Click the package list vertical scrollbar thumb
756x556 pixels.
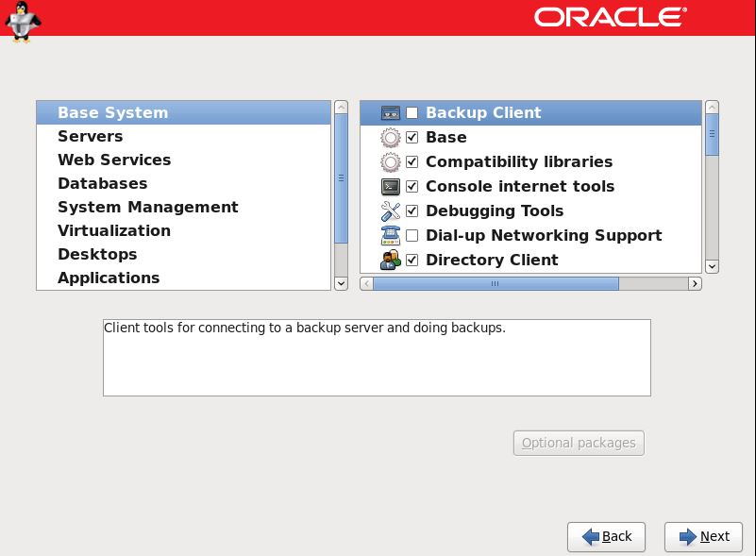coord(713,135)
